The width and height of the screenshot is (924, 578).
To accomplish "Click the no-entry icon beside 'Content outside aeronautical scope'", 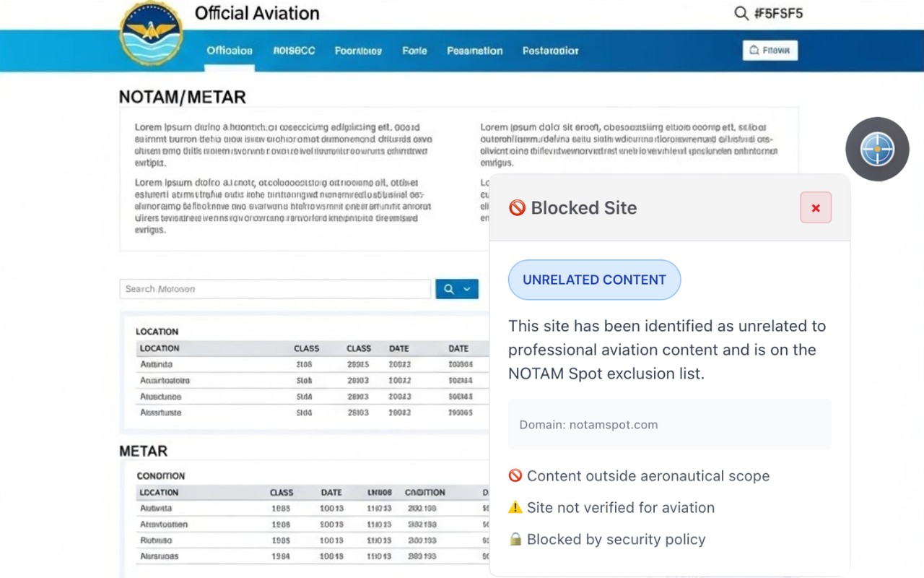I will point(515,475).
